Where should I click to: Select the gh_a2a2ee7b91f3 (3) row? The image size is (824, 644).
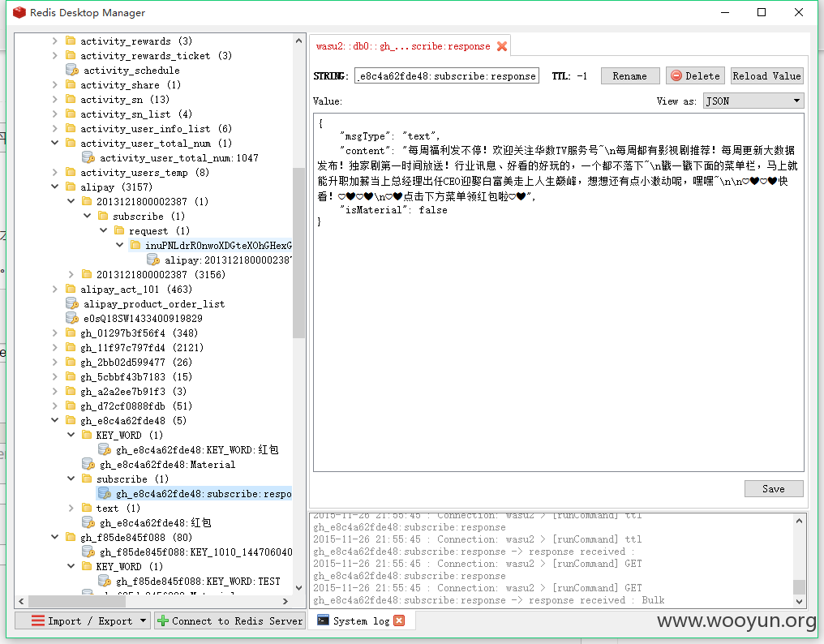coord(126,391)
